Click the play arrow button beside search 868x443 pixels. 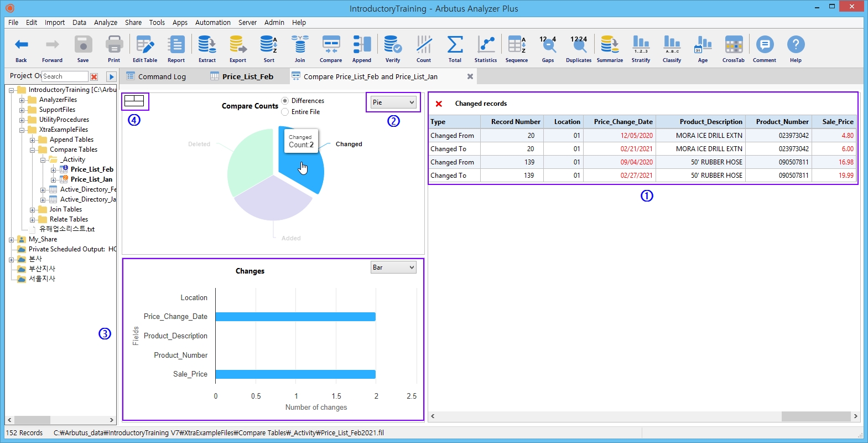pos(111,77)
